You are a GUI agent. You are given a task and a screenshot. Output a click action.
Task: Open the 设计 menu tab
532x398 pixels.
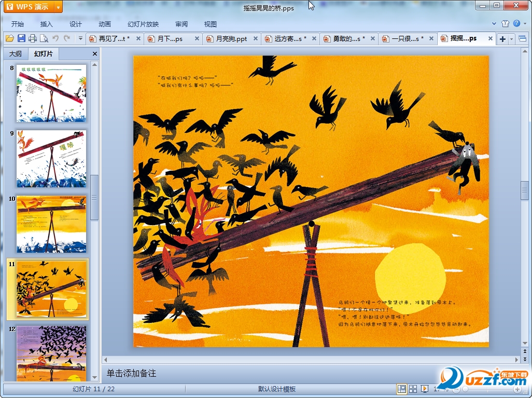[x=75, y=24]
